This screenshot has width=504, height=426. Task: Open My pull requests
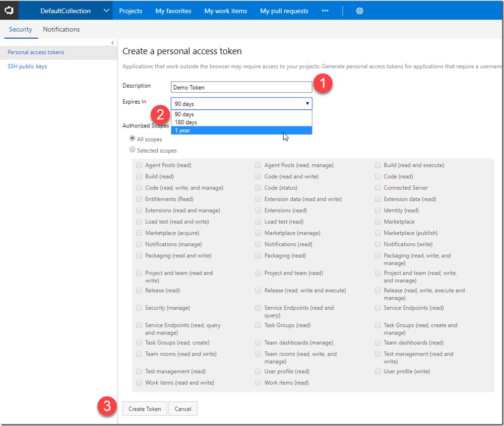tap(284, 11)
